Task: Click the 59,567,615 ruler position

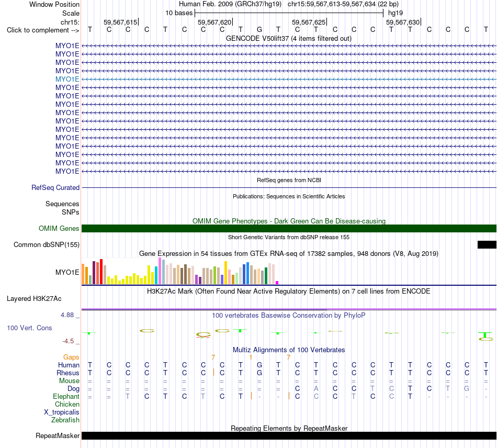Action: (x=120, y=23)
